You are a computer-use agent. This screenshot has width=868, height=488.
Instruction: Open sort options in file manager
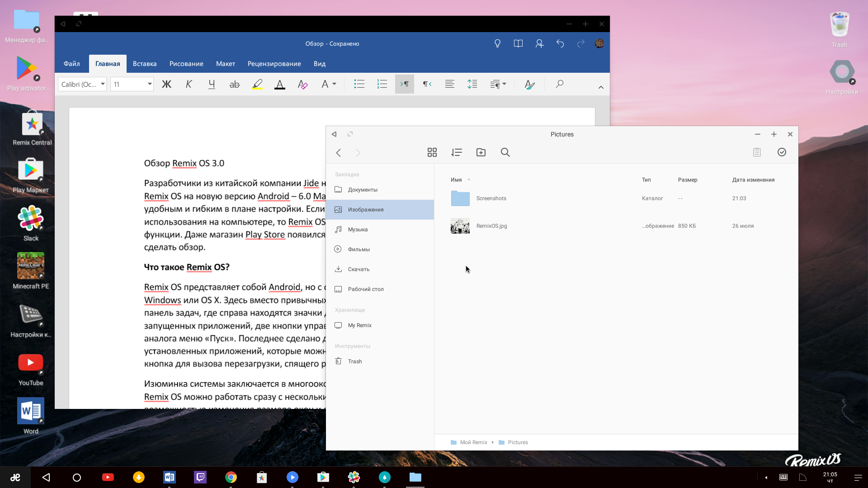[x=457, y=153]
